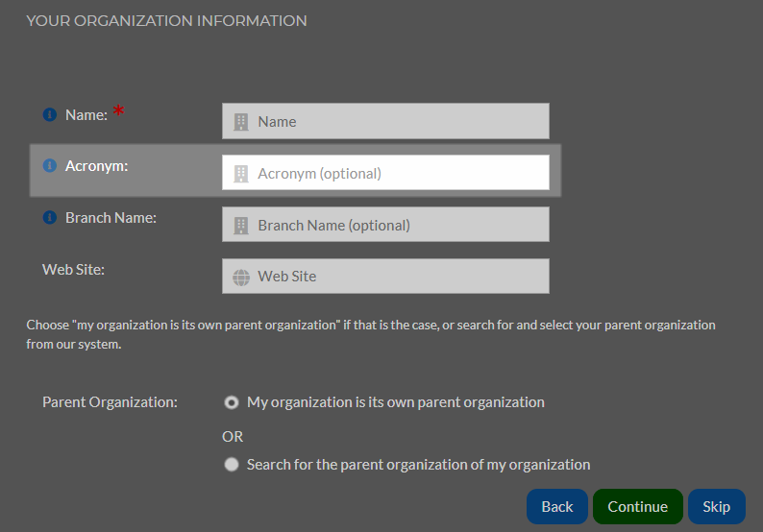
Task: Focus the Acronym (optional) text input
Action: point(385,173)
